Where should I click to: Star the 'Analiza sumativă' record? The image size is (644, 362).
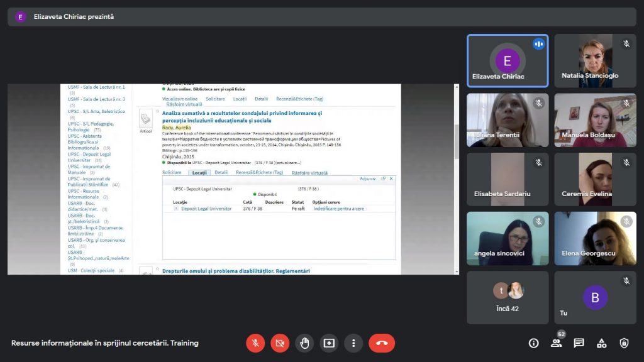coord(157,111)
